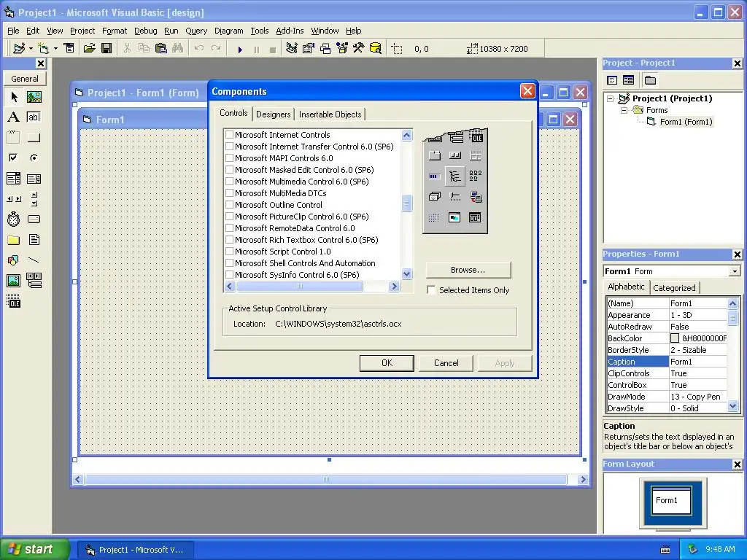Open the Categorized properties tab
The width and height of the screenshot is (747, 560).
coord(674,287)
